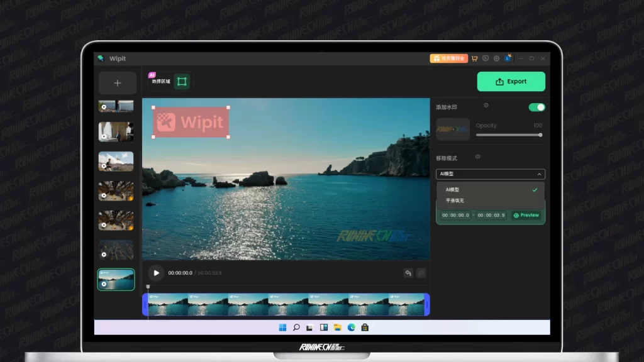Click the Preview button

tap(526, 215)
